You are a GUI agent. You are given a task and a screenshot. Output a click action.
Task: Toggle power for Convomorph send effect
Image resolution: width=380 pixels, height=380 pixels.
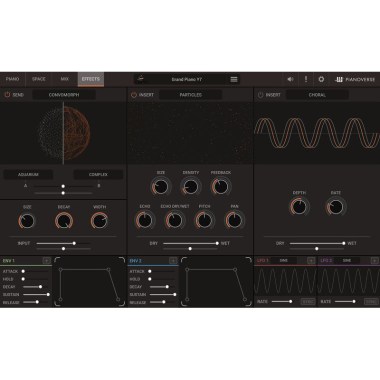pyautogui.click(x=7, y=95)
